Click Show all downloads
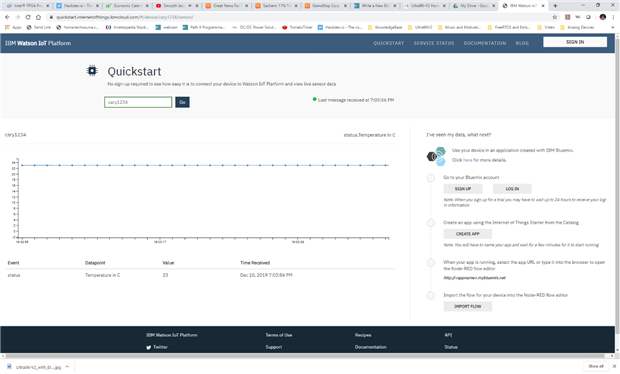 tap(595, 366)
